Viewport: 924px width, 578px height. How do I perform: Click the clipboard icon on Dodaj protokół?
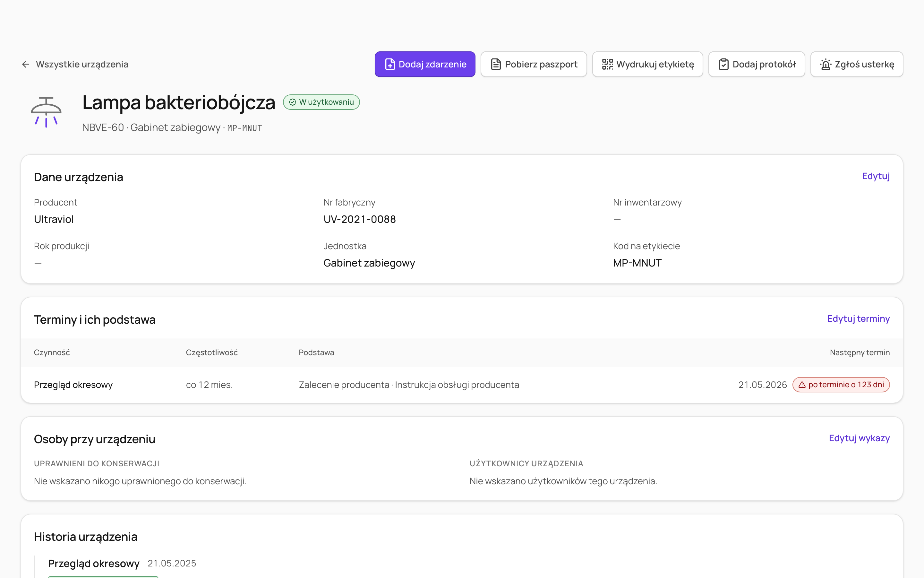723,64
